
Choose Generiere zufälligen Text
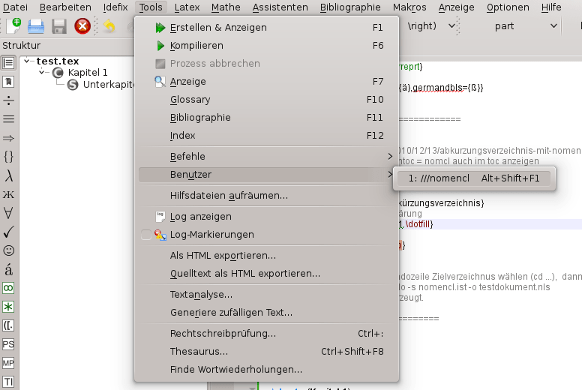tap(266, 312)
